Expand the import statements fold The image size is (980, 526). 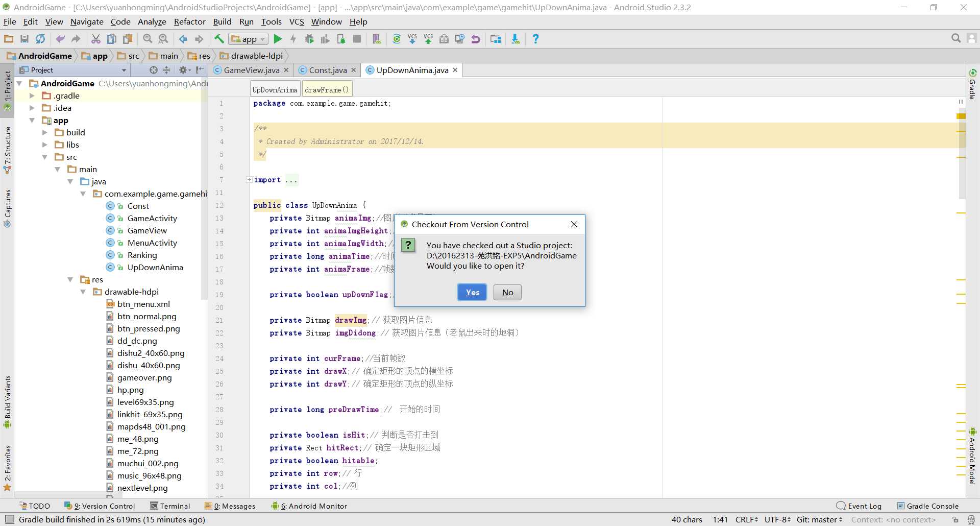(x=249, y=180)
